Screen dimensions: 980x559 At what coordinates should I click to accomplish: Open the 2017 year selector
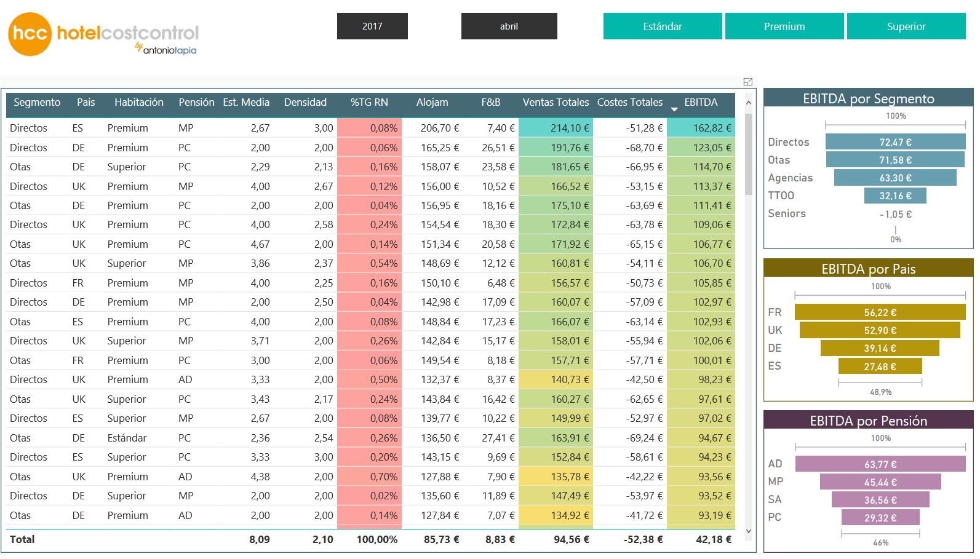372,26
